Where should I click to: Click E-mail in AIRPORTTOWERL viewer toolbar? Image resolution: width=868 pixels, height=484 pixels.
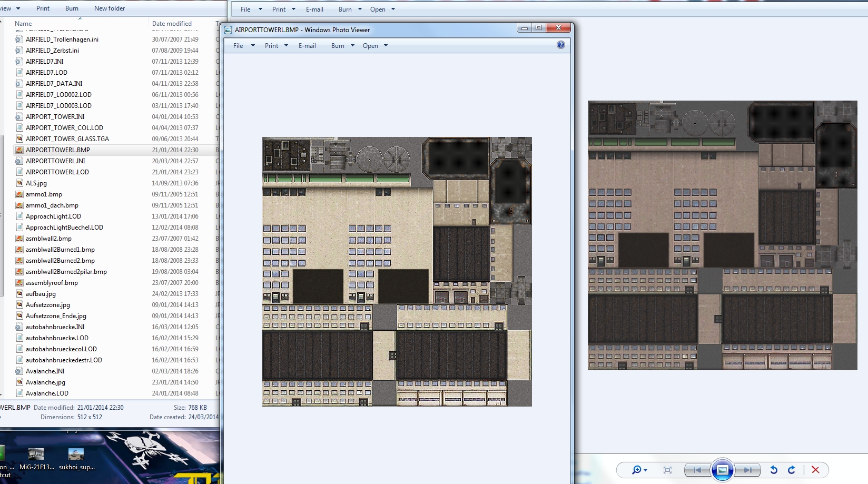pos(307,46)
